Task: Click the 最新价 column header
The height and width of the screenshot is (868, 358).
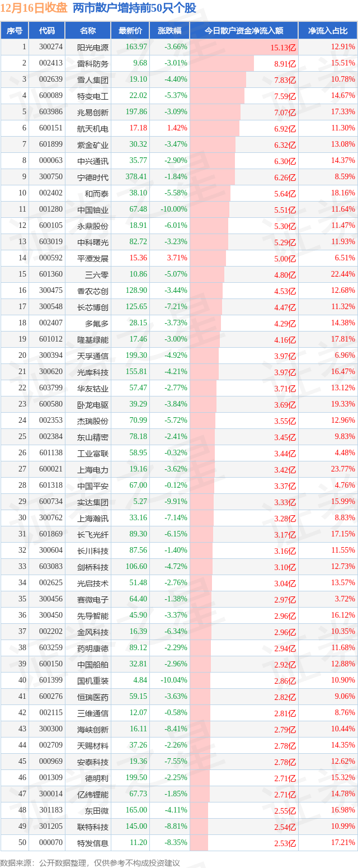Action: 130,31
